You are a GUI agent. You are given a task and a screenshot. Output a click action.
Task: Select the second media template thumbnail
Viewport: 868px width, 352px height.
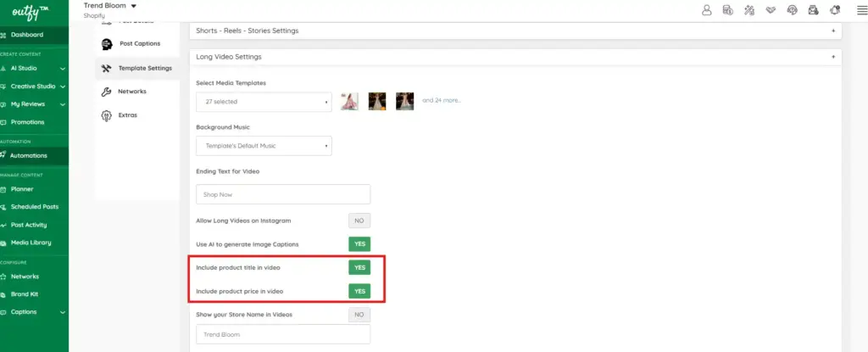[377, 102]
